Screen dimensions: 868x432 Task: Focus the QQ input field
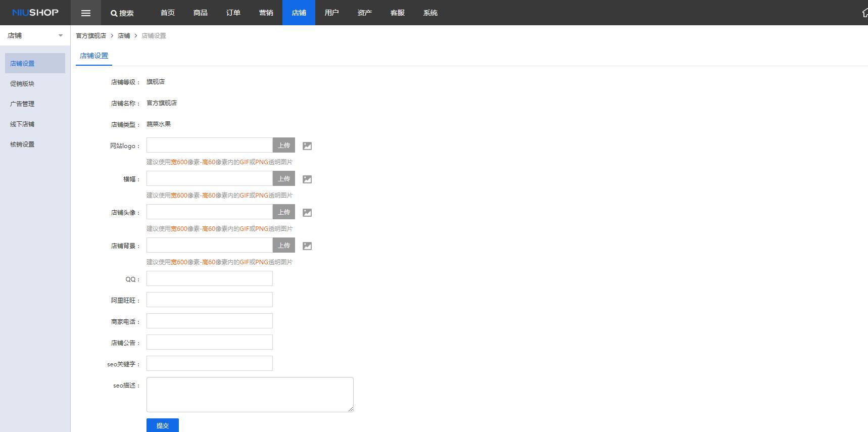(210, 278)
